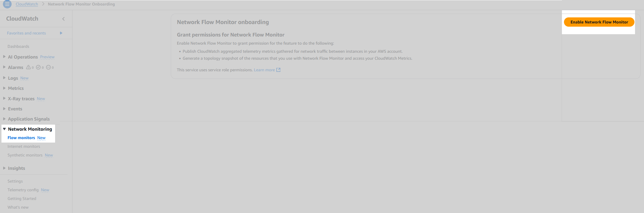Open Telemetry config
This screenshot has height=213, width=644.
click(23, 190)
